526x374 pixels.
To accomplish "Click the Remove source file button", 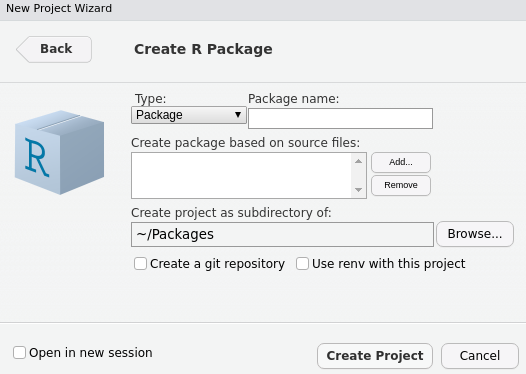I will coord(401,185).
